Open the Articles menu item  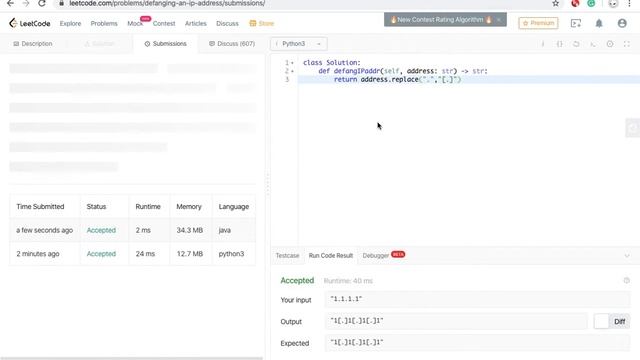(196, 24)
